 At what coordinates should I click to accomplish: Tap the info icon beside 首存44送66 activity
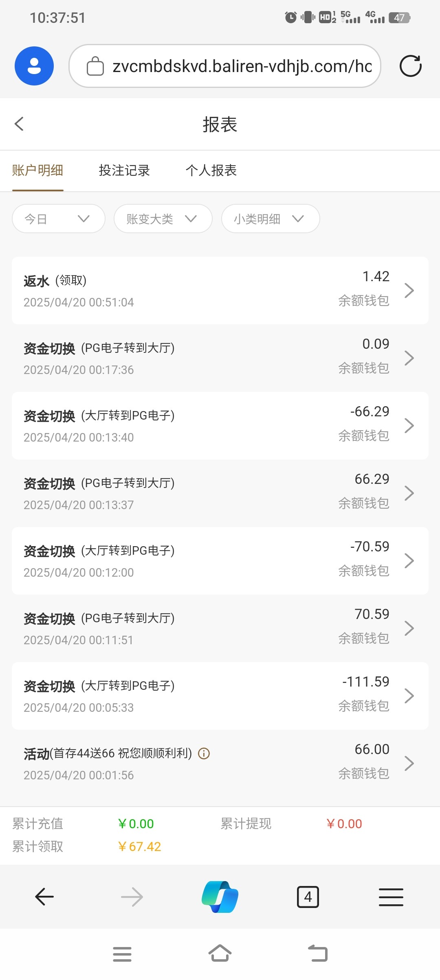pyautogui.click(x=204, y=754)
